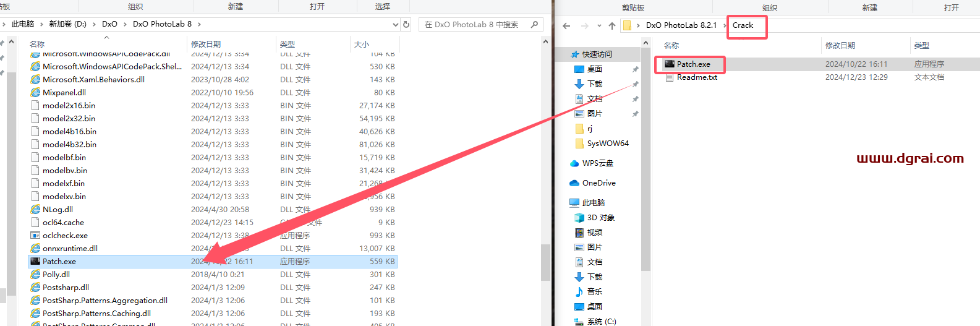Image resolution: width=980 pixels, height=326 pixels.
Task: Select Polly.dll file icon
Action: coord(36,274)
